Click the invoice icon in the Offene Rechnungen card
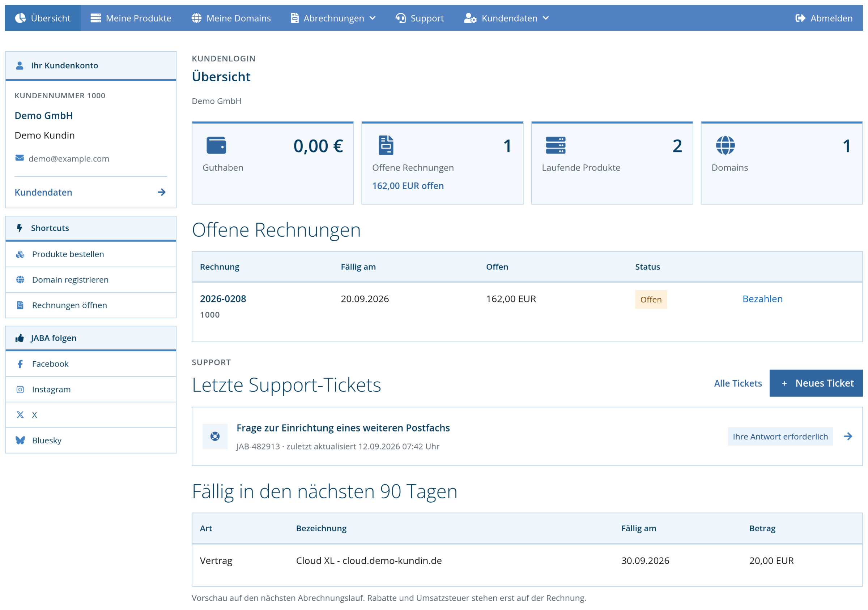 click(x=386, y=145)
